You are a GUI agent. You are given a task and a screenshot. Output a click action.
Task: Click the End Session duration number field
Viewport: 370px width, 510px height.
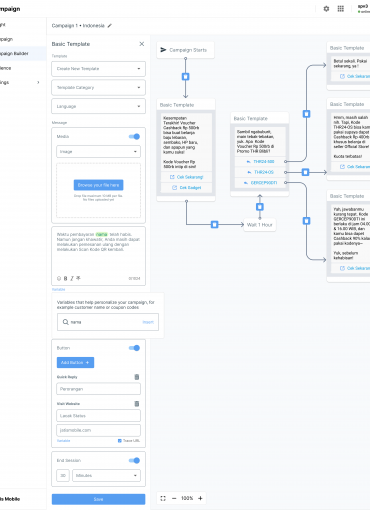pos(63,476)
